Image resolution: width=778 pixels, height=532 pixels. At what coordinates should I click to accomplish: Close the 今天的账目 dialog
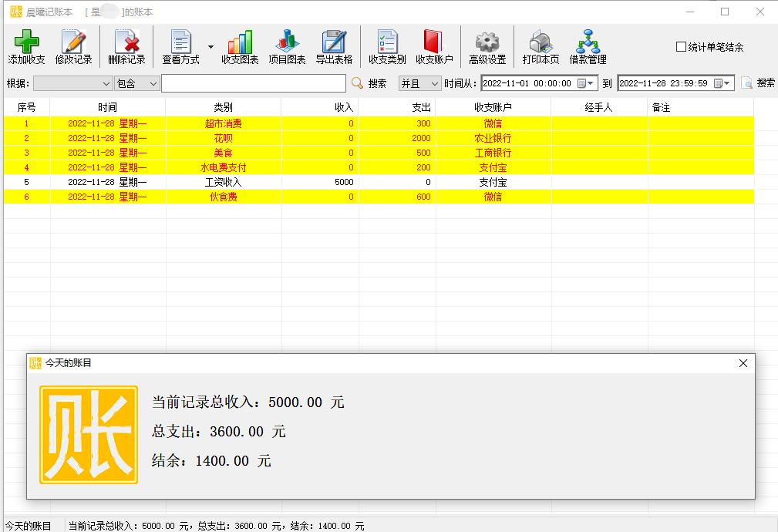pyautogui.click(x=743, y=363)
